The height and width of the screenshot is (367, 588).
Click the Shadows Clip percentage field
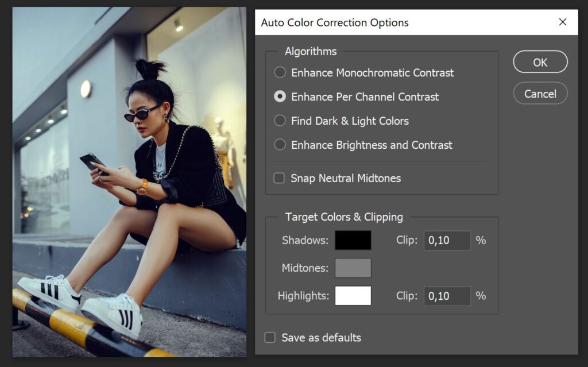[447, 240]
